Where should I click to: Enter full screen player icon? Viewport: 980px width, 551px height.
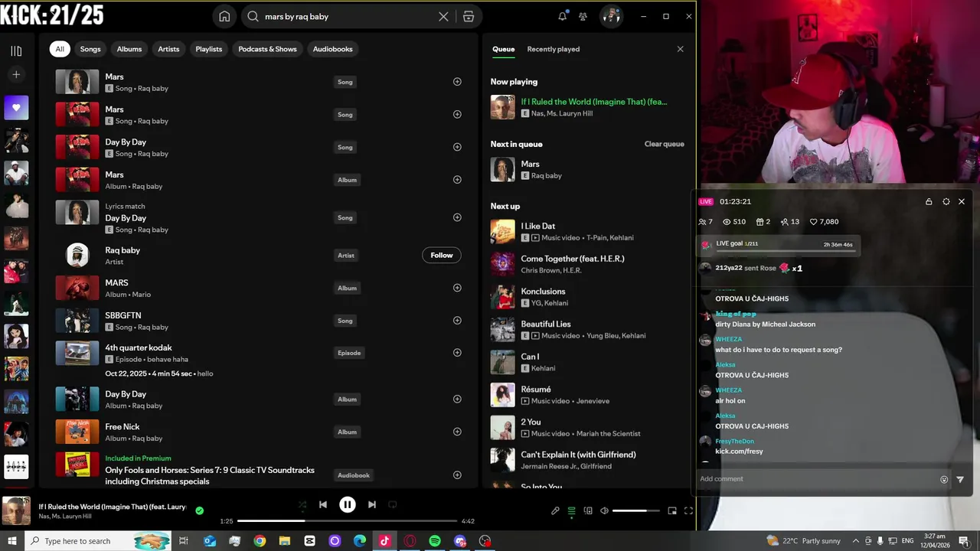click(688, 510)
